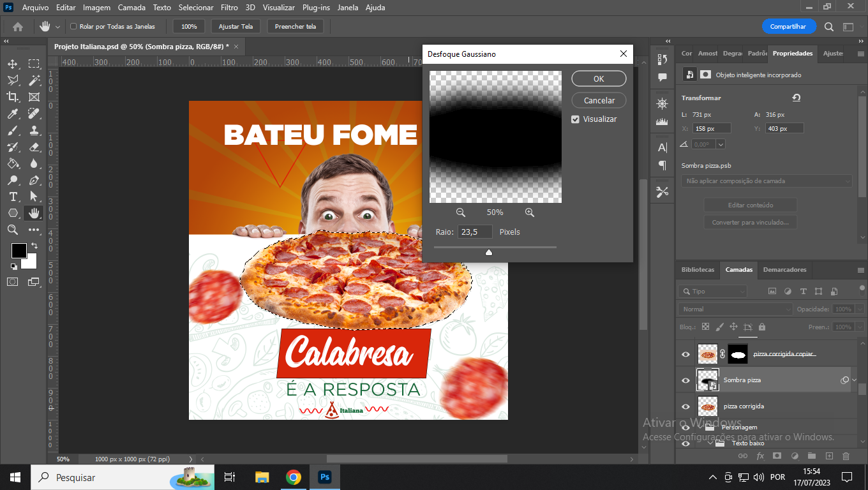Hide the pizza corrigida copiar layer

point(686,354)
